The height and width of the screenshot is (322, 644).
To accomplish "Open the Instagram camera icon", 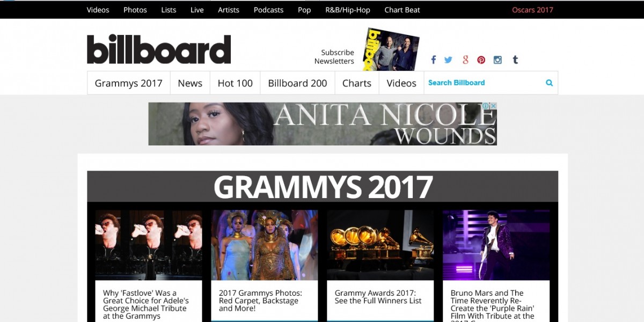I will tap(497, 60).
